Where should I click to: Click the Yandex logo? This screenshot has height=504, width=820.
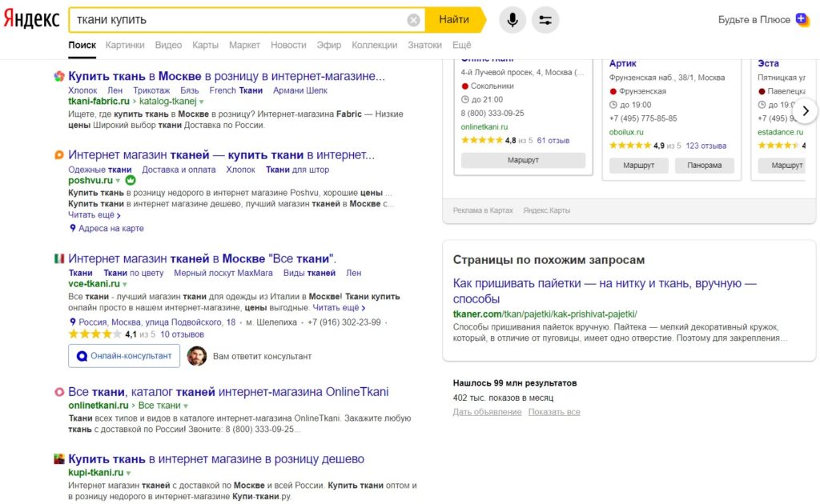pyautogui.click(x=31, y=20)
